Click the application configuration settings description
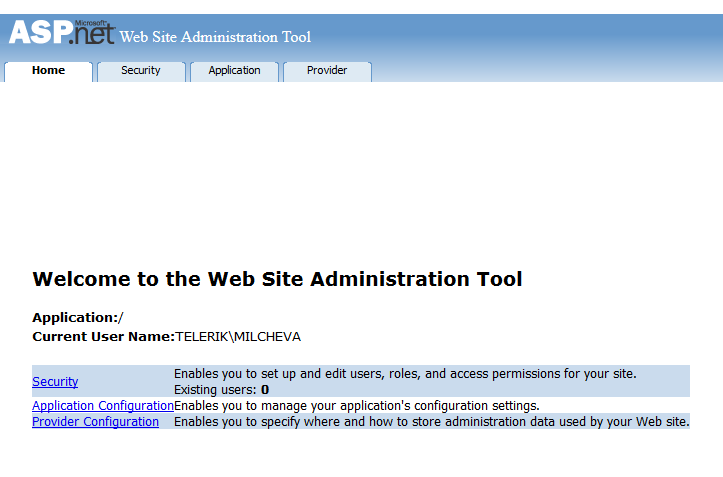This screenshot has height=477, width=723. (357, 406)
